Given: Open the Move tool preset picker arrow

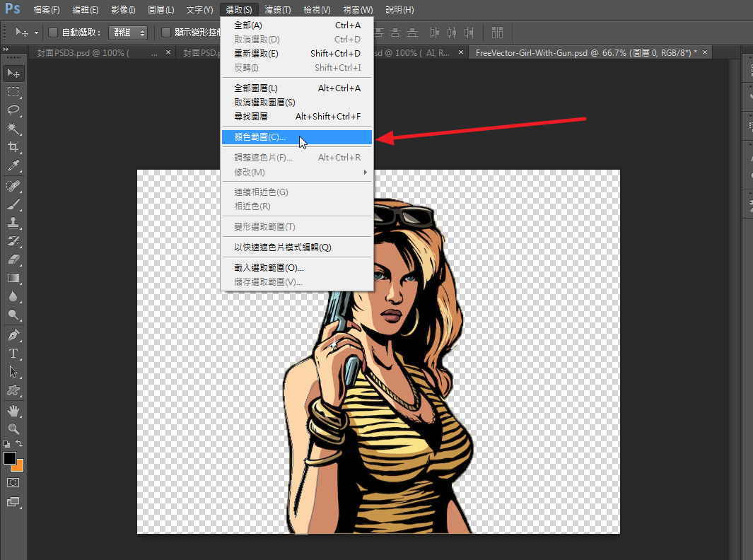Looking at the screenshot, I should (36, 33).
